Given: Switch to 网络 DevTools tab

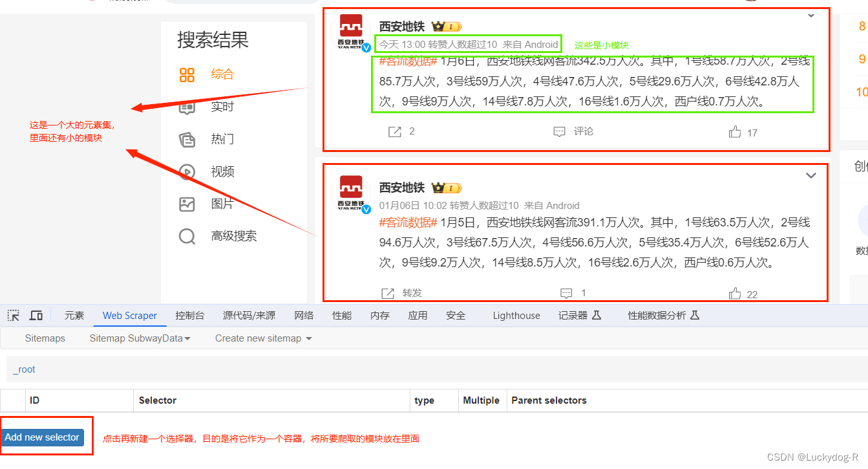Looking at the screenshot, I should tap(304, 316).
